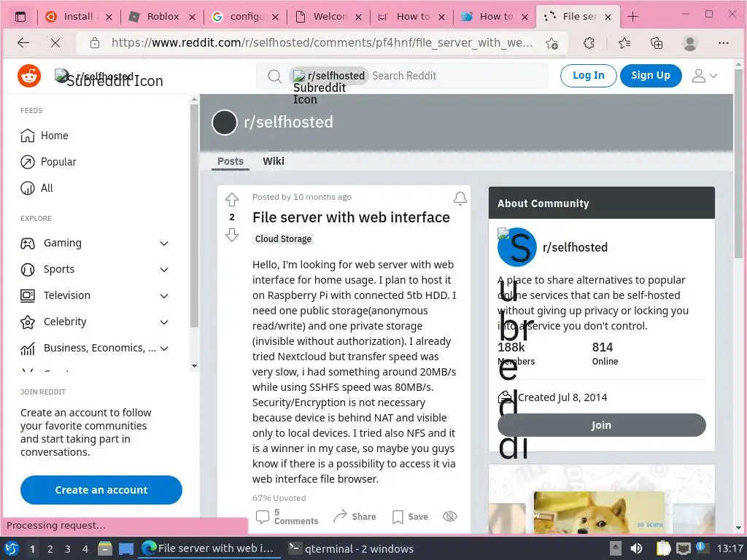View site information lock icon
This screenshot has width=747, height=560.
95,43
